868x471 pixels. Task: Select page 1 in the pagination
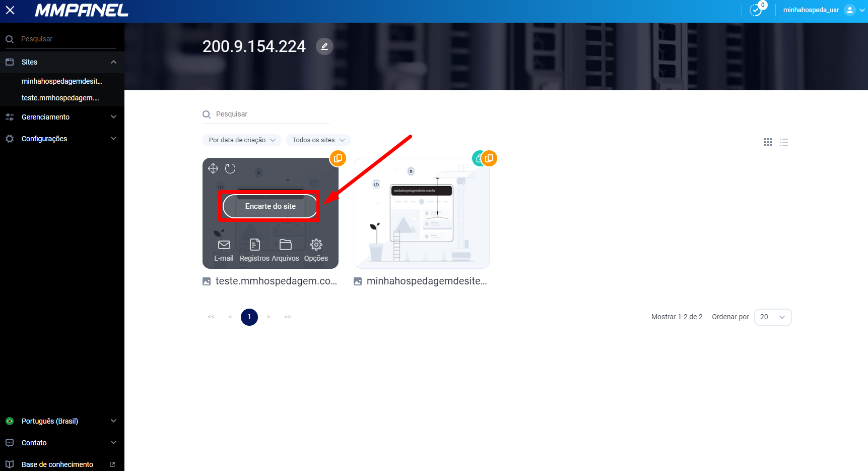[249, 317]
